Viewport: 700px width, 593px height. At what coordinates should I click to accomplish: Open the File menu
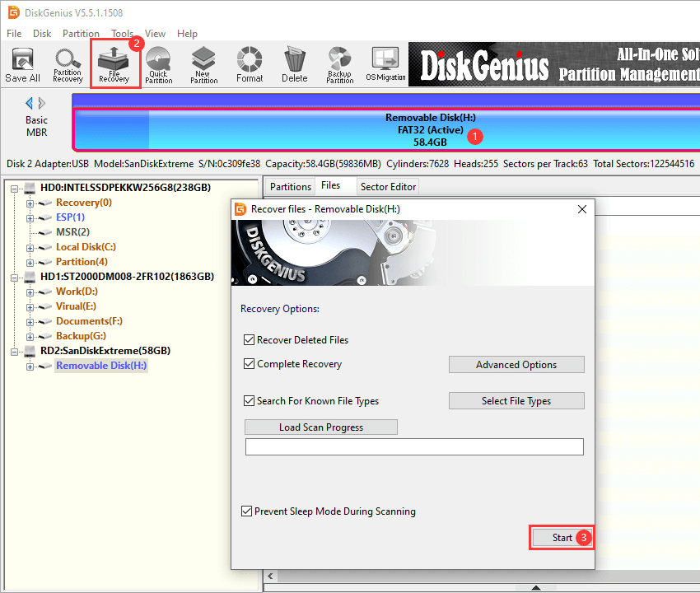(x=14, y=34)
